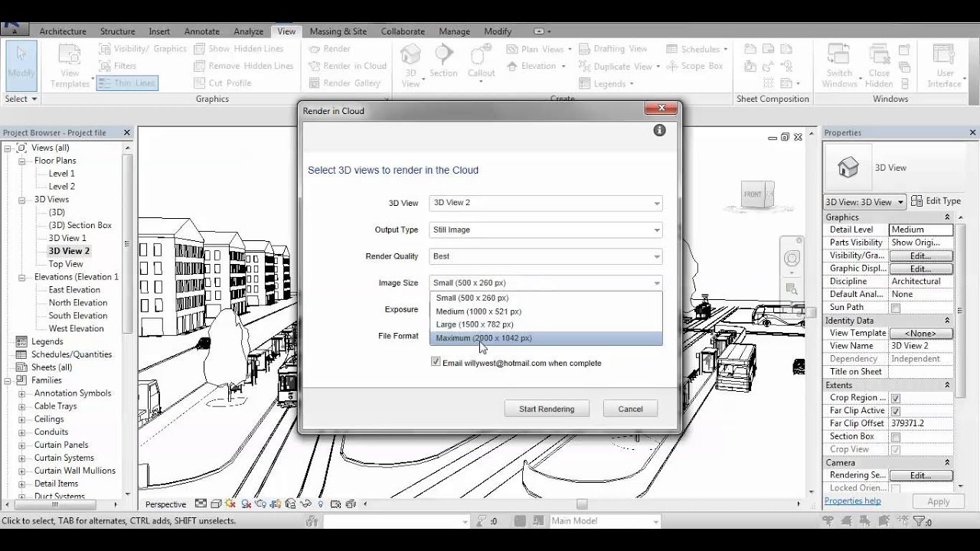Switch to the Structure ribbon tab

117,31
